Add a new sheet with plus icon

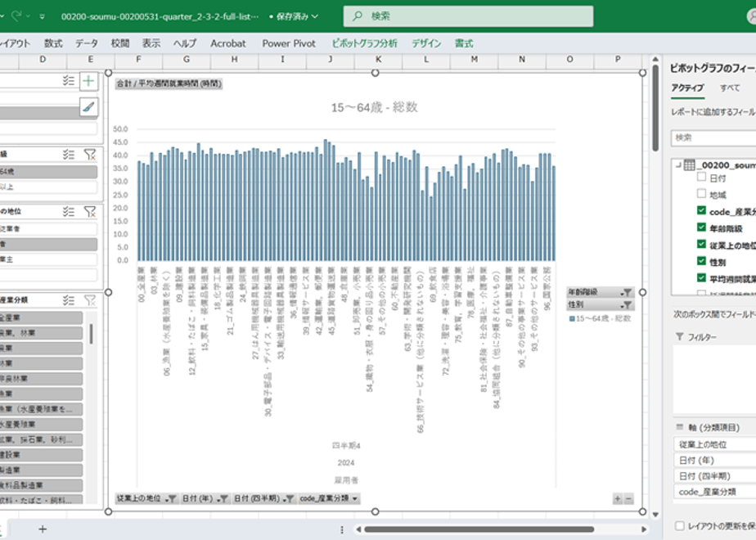(x=43, y=529)
